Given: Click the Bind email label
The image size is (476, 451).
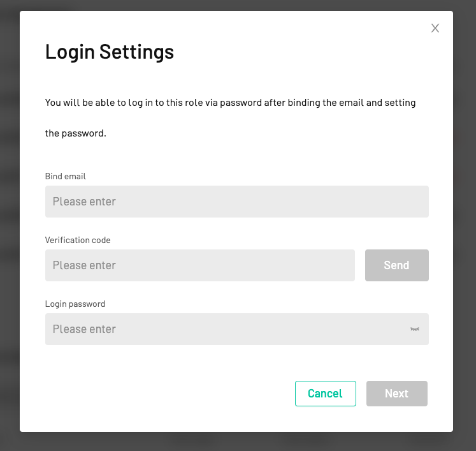Looking at the screenshot, I should [x=65, y=176].
